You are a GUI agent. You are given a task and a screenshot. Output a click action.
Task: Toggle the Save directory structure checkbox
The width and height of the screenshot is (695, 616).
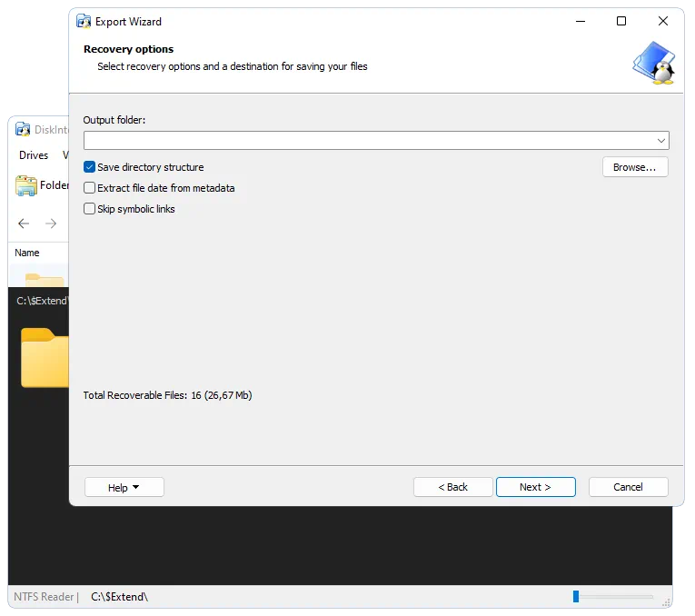pos(90,167)
